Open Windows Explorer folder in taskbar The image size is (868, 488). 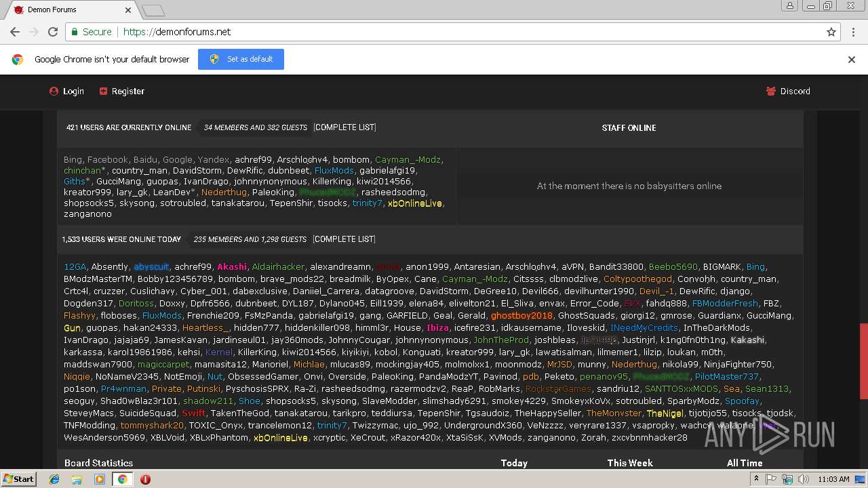tap(77, 479)
